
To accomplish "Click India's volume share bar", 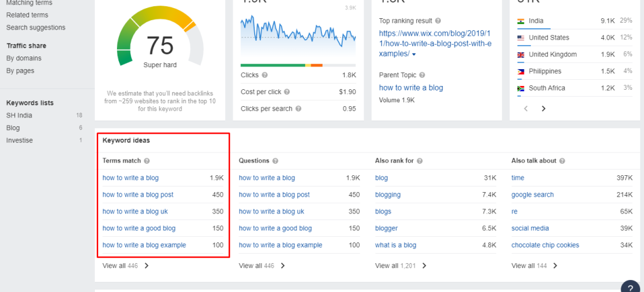I will pos(533,29).
